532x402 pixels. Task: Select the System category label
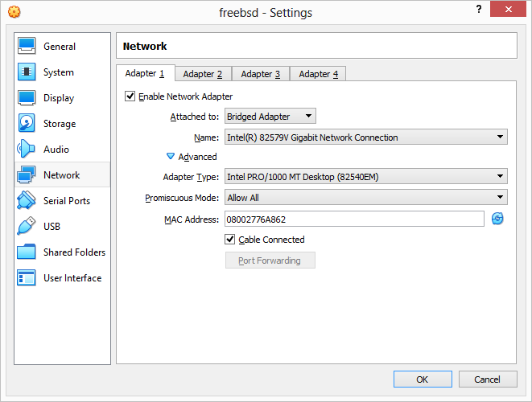(x=59, y=72)
